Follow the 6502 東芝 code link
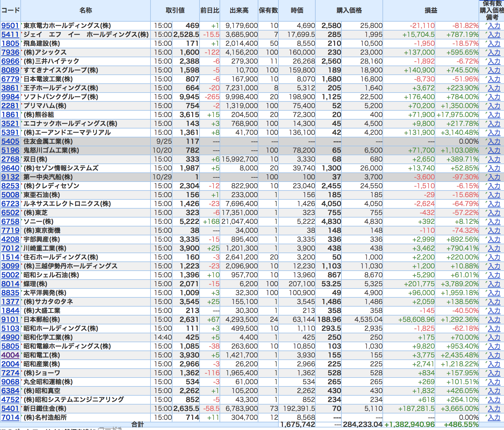 coord(10,213)
